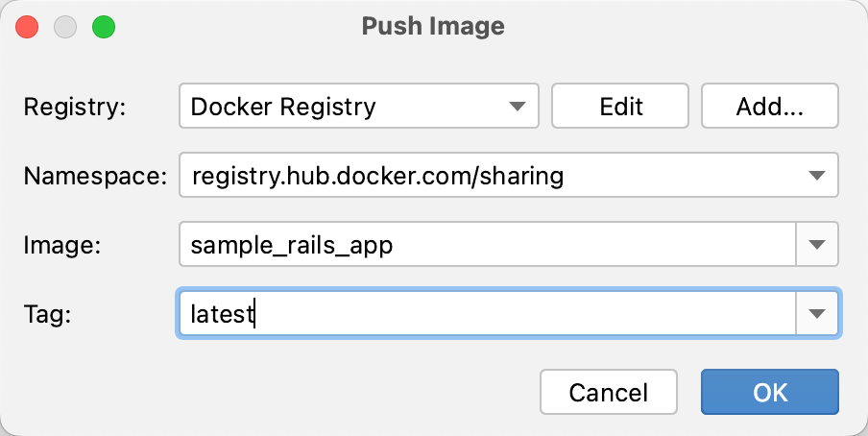The image size is (868, 436).
Task: Click the Edit registry button
Action: pyautogui.click(x=620, y=106)
